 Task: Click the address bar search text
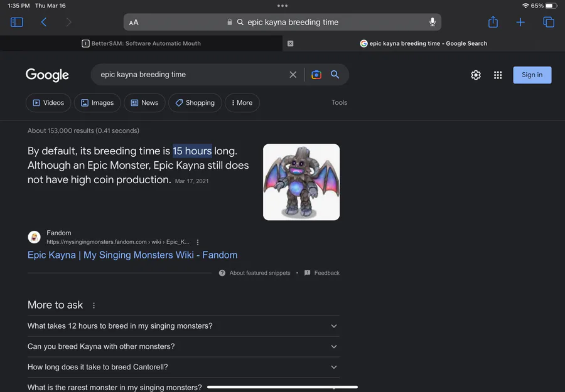point(293,22)
